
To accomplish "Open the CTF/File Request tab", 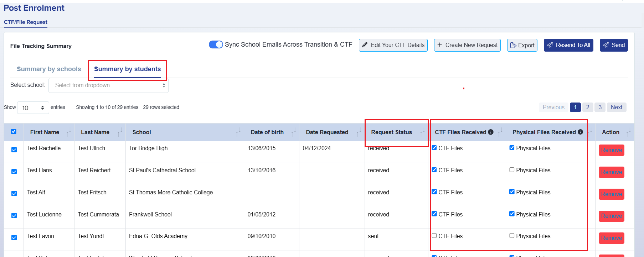I will tap(26, 22).
